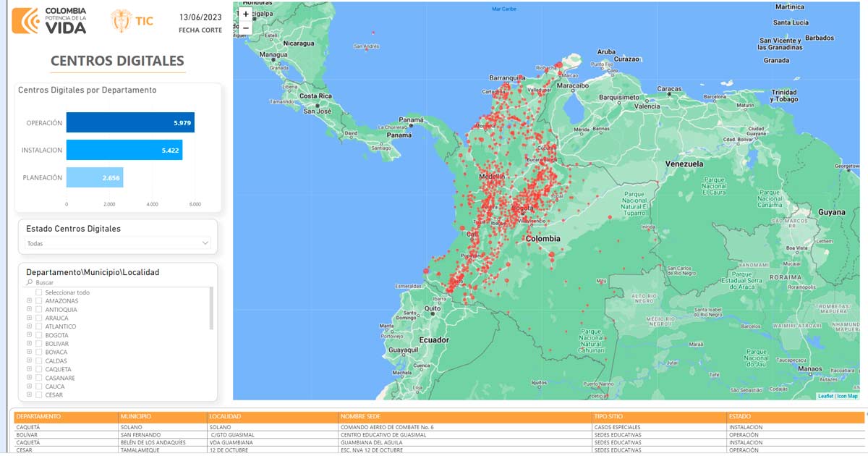The image size is (868, 456).
Task: Expand the ATLANTICO tree node
Action: pos(29,326)
